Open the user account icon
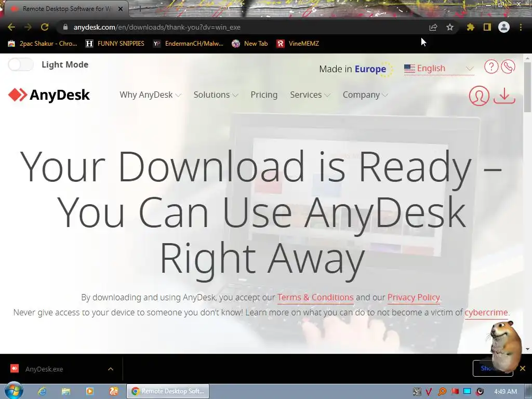Screen dimensions: 532x399 pyautogui.click(x=479, y=96)
